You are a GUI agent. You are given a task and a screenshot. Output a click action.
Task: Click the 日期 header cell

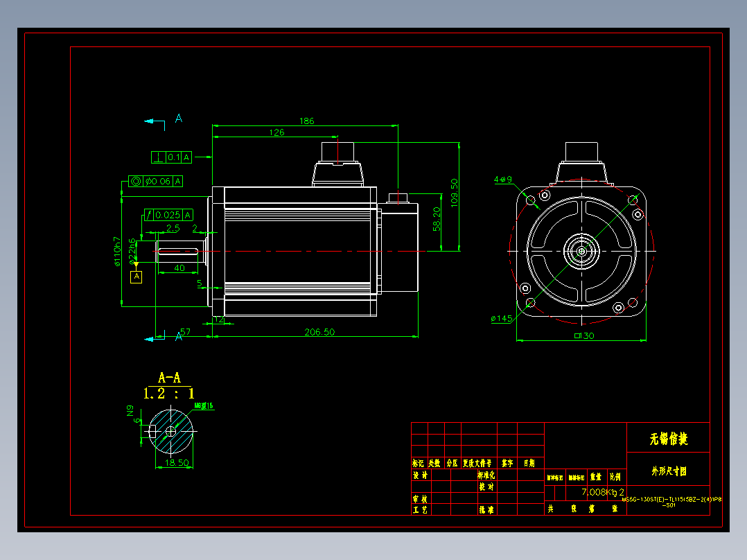[x=529, y=463]
